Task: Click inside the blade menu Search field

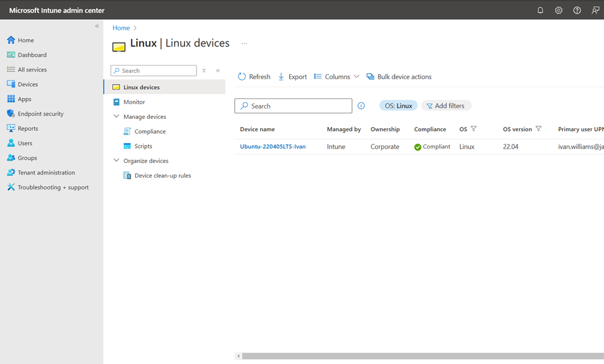Action: (x=154, y=71)
